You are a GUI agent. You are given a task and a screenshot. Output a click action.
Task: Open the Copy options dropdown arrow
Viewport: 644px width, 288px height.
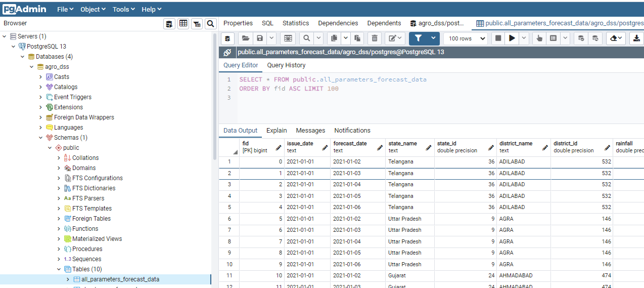[346, 38]
